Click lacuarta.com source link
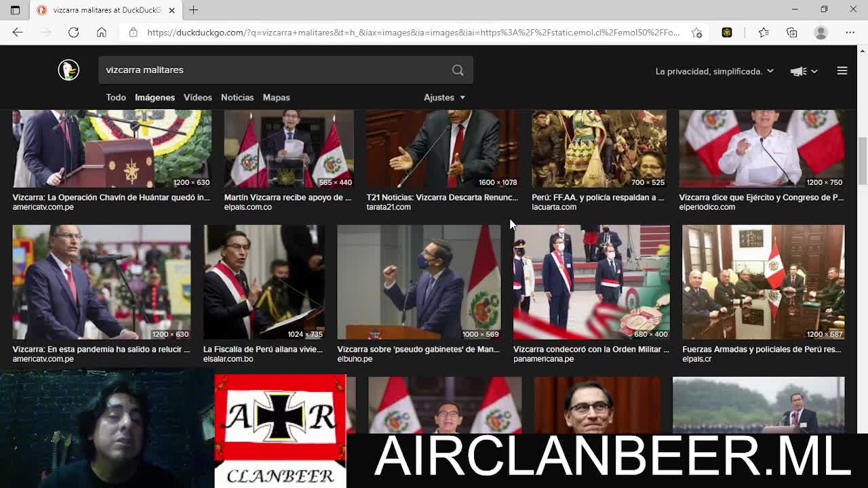 (554, 207)
